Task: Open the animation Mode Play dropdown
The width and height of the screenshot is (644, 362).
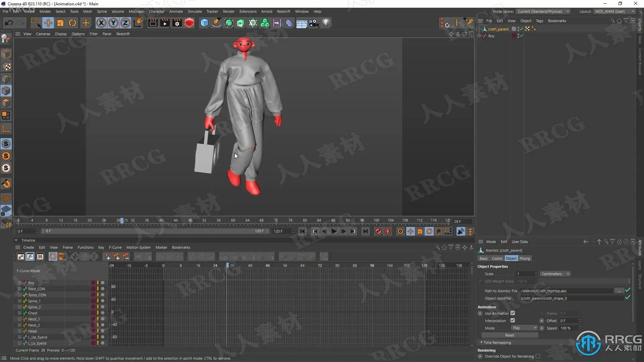Action: 524,328
